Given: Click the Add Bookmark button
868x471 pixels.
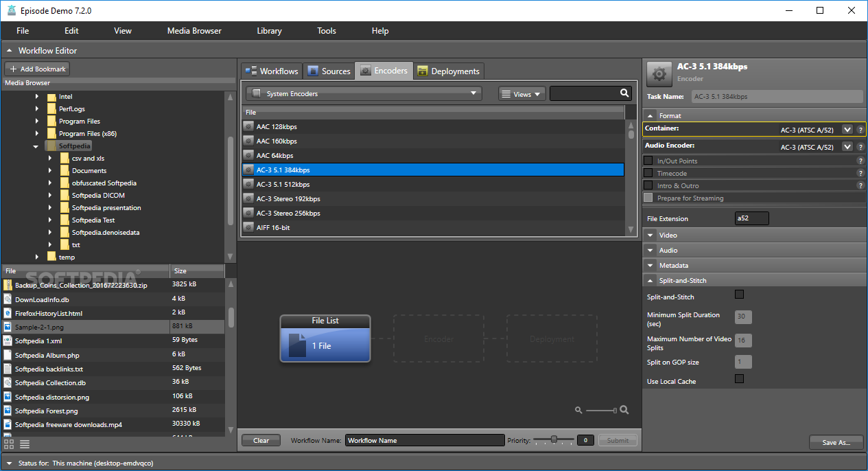Looking at the screenshot, I should [x=37, y=69].
